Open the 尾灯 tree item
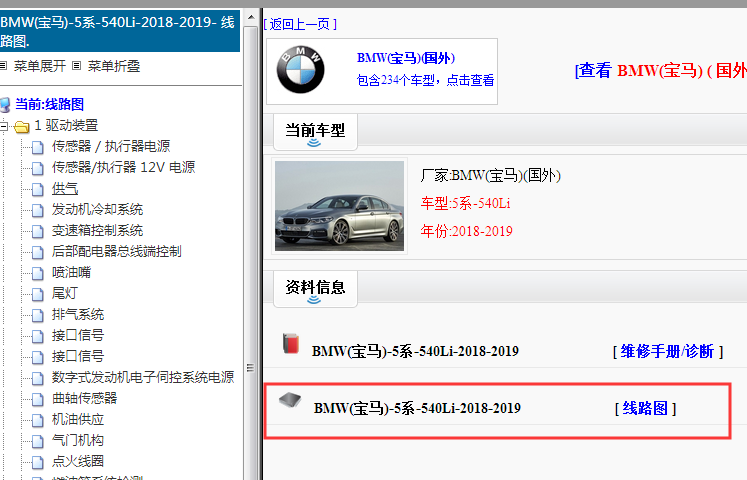 point(65,293)
